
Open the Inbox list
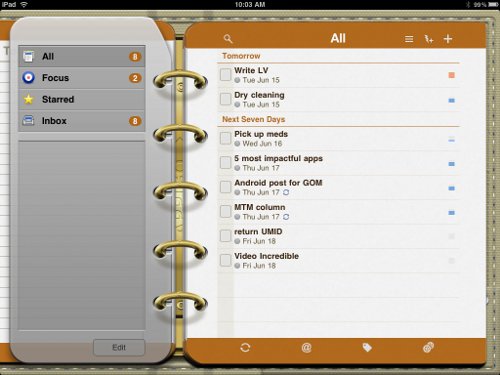pos(82,121)
